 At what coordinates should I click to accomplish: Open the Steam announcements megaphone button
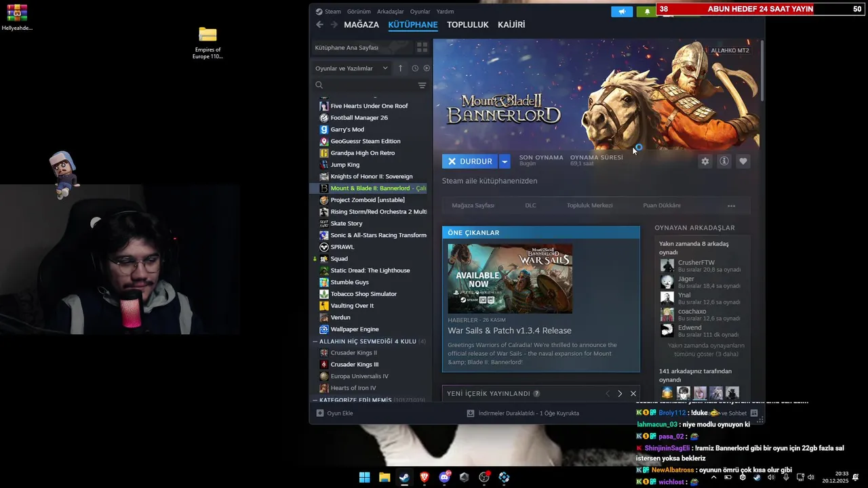pyautogui.click(x=622, y=12)
